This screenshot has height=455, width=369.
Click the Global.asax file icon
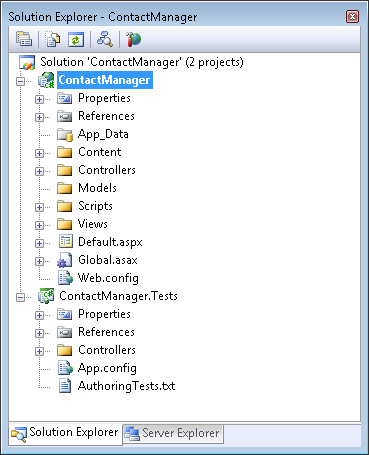click(65, 260)
